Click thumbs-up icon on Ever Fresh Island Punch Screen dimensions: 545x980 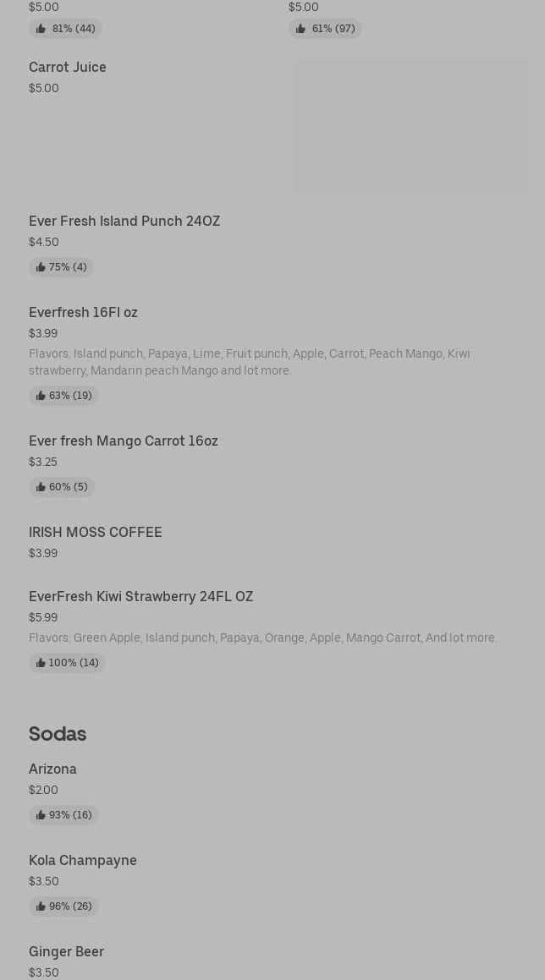(x=41, y=267)
